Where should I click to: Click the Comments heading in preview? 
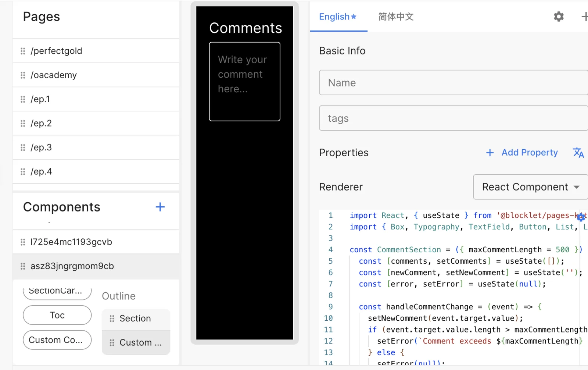245,28
